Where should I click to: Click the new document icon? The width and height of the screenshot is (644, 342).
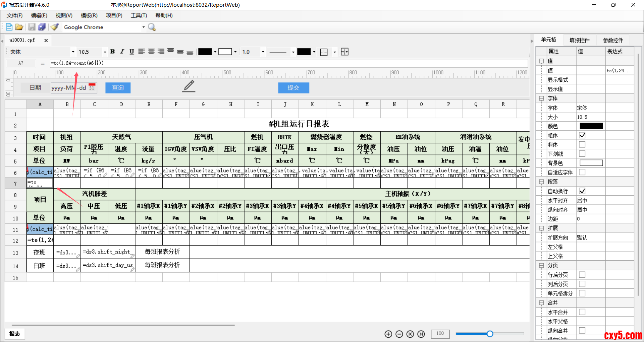click(9, 27)
